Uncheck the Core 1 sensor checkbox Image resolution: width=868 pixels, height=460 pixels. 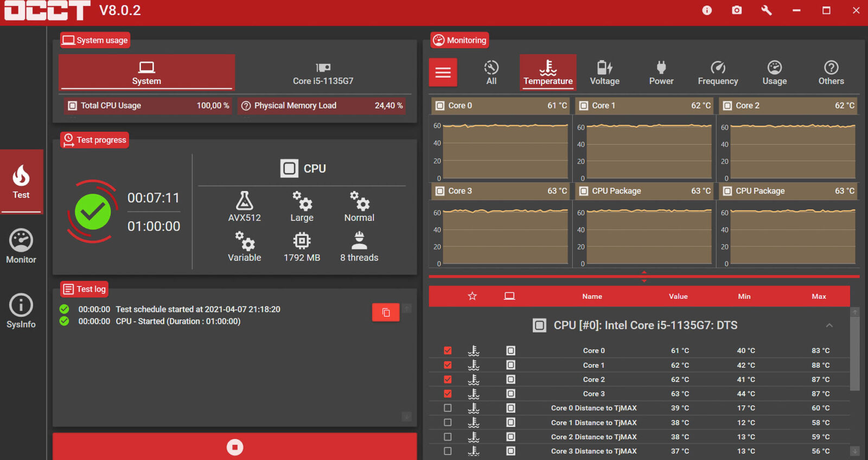448,365
